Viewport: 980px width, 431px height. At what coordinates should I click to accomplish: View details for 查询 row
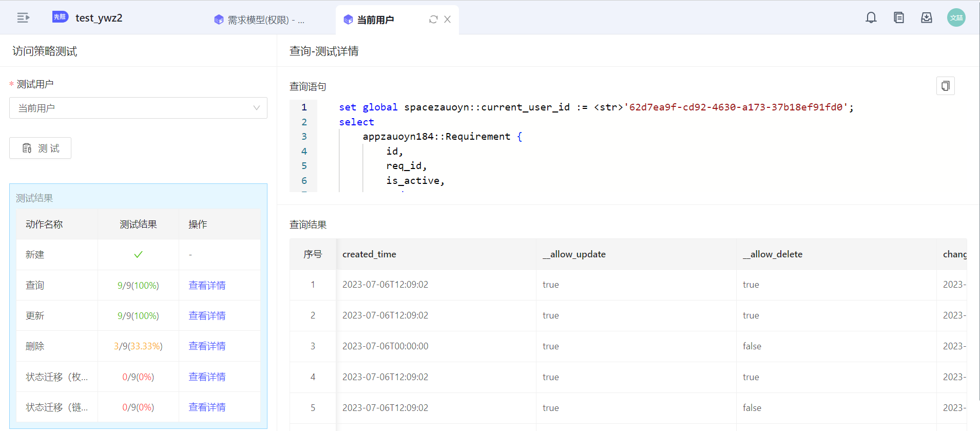207,285
